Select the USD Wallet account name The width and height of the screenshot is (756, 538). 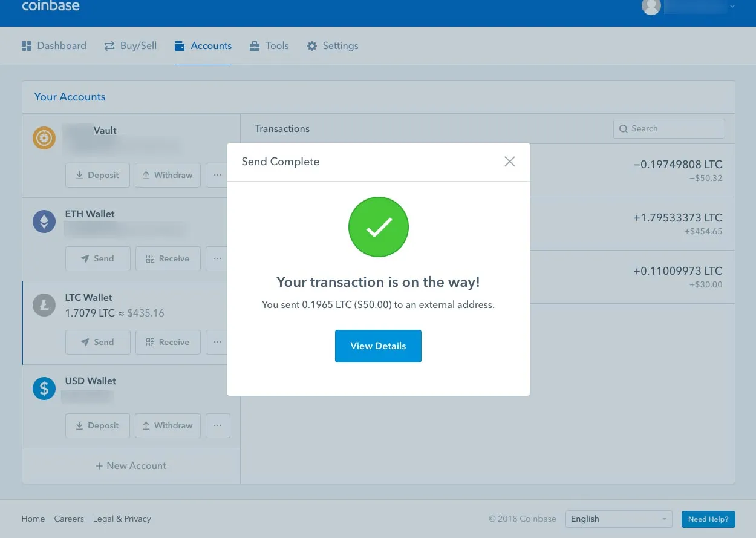pos(91,381)
